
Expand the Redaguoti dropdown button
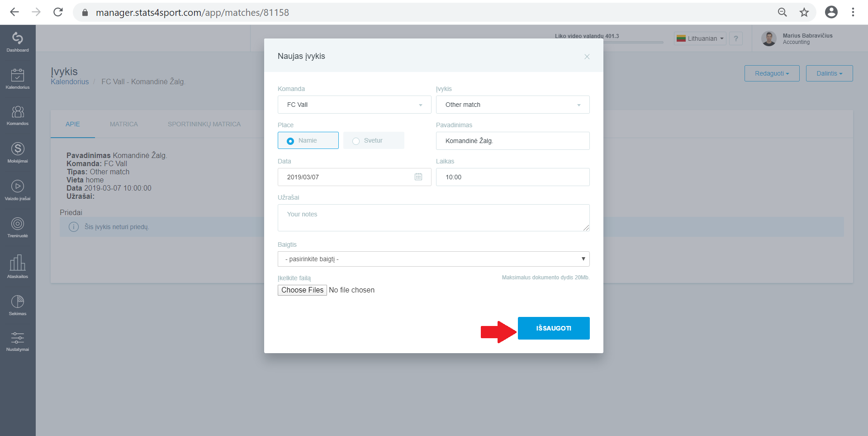pyautogui.click(x=772, y=73)
